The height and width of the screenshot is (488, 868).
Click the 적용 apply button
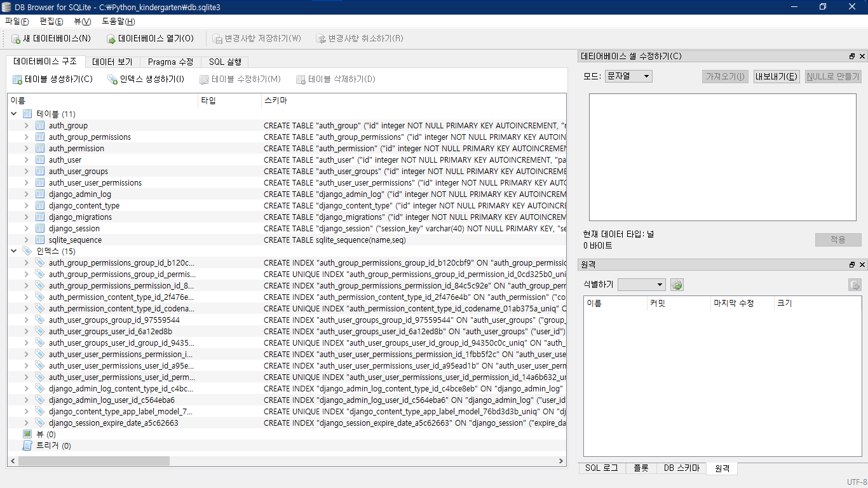pos(838,240)
